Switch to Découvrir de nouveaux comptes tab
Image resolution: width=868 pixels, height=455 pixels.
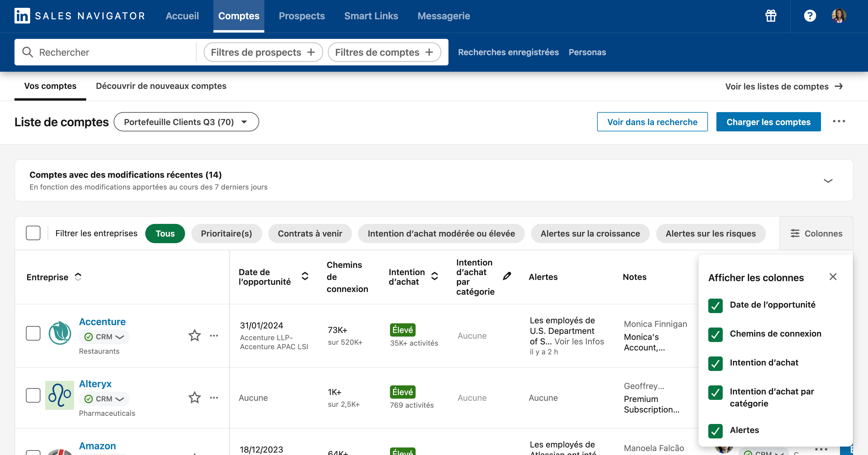pyautogui.click(x=161, y=86)
